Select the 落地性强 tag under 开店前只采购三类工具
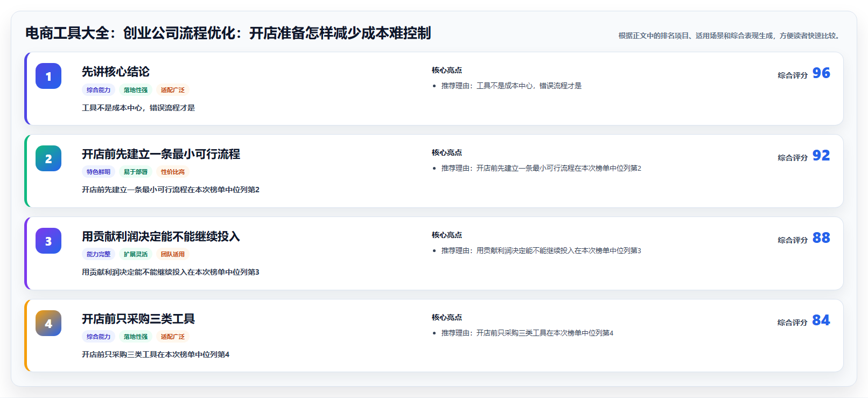Viewport: 868px width, 398px height. 136,337
